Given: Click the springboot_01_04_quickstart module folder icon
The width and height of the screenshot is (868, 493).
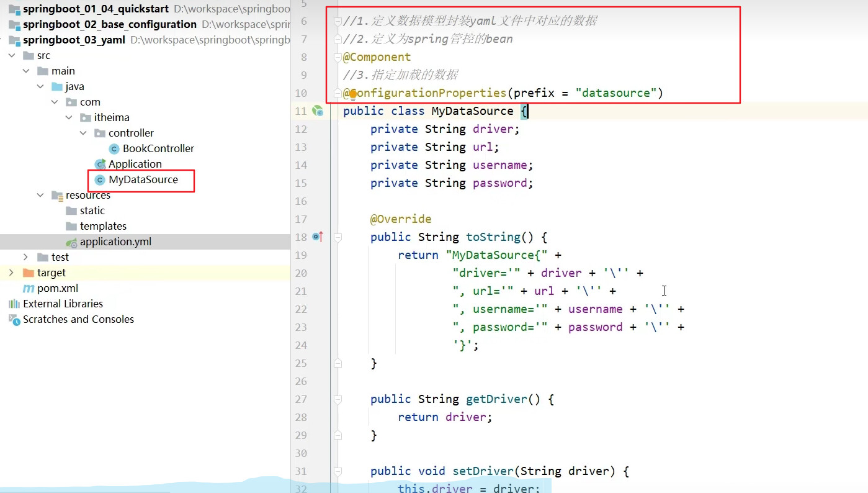Looking at the screenshot, I should coord(14,9).
